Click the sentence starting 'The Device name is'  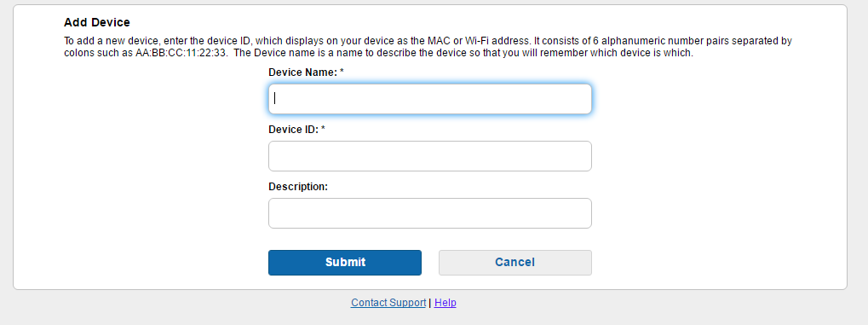[x=463, y=53]
